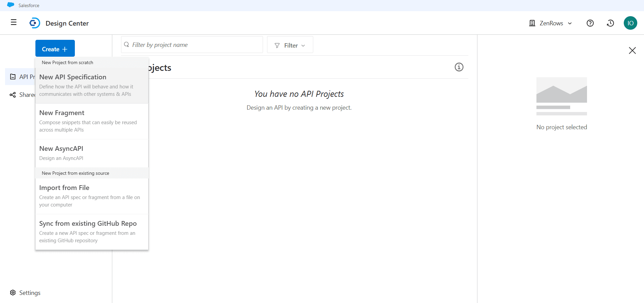Image resolution: width=644 pixels, height=303 pixels.
Task: Select New Fragment option
Action: point(92,121)
